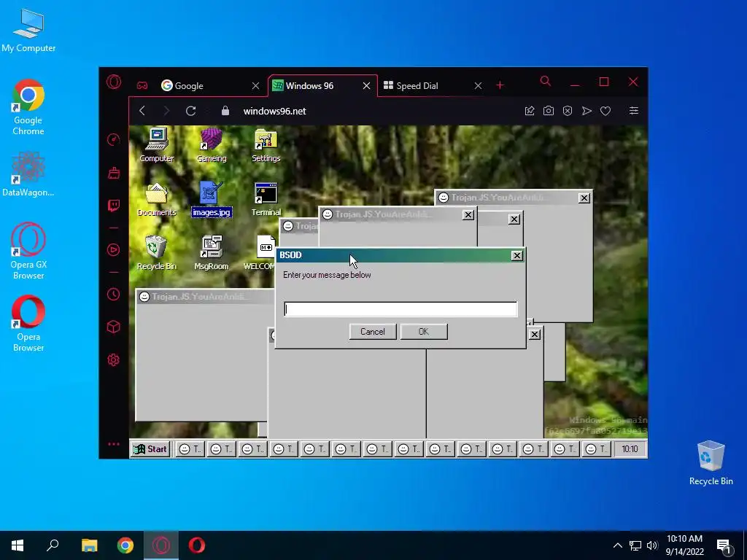Click the red Opera icon in the taskbar
Viewport: 747px width, 560px height.
click(x=197, y=545)
